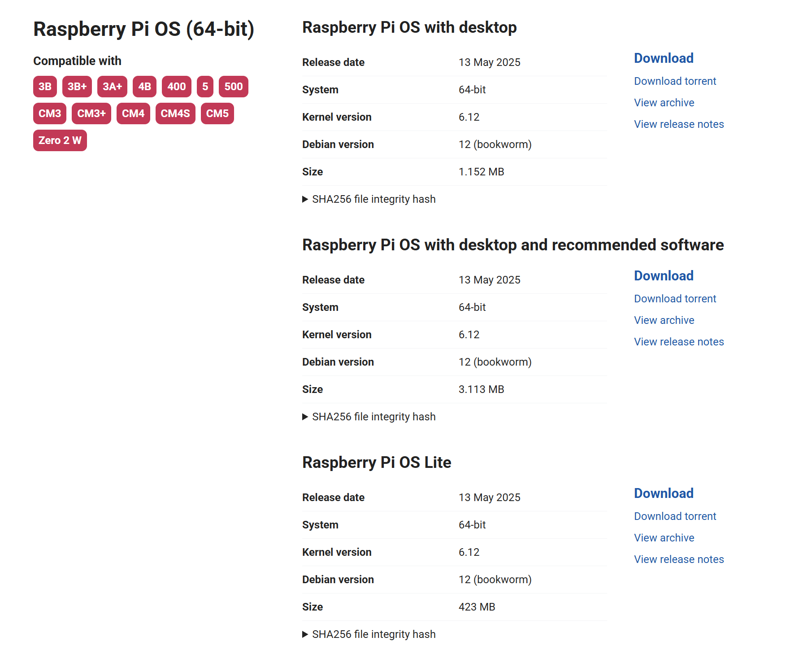799x672 pixels.
Task: Click Download for Raspberry Pi OS with desktop
Action: 663,58
